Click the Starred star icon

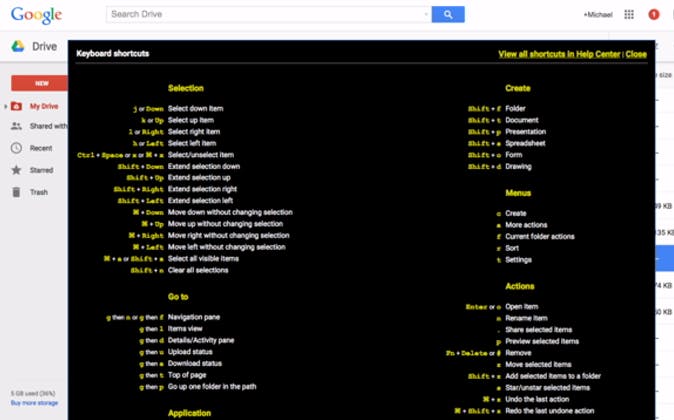tap(16, 170)
